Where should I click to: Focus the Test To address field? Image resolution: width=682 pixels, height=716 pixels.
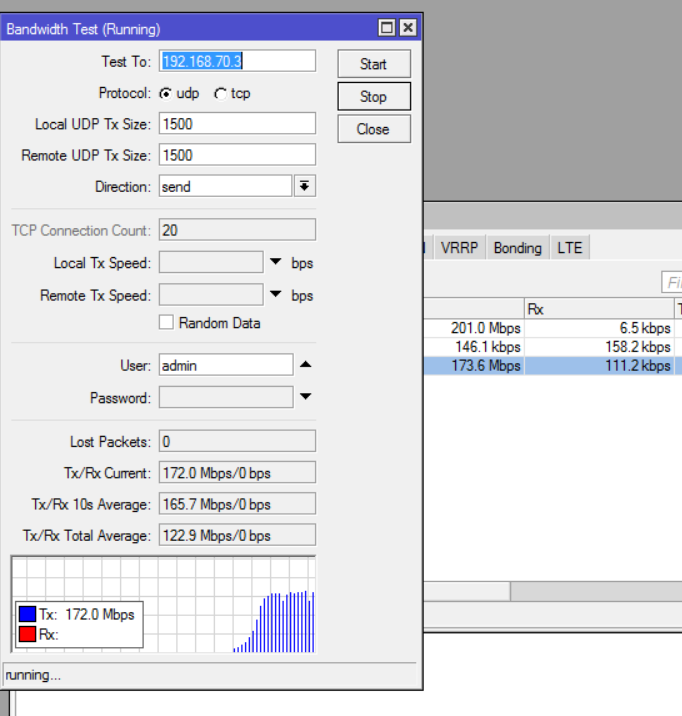tap(237, 61)
